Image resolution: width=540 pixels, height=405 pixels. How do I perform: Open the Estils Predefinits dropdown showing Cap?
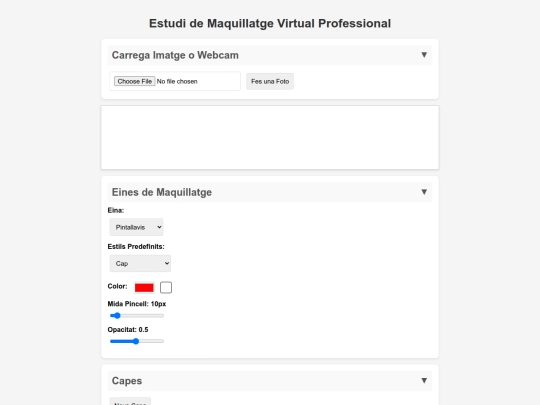click(x=140, y=263)
